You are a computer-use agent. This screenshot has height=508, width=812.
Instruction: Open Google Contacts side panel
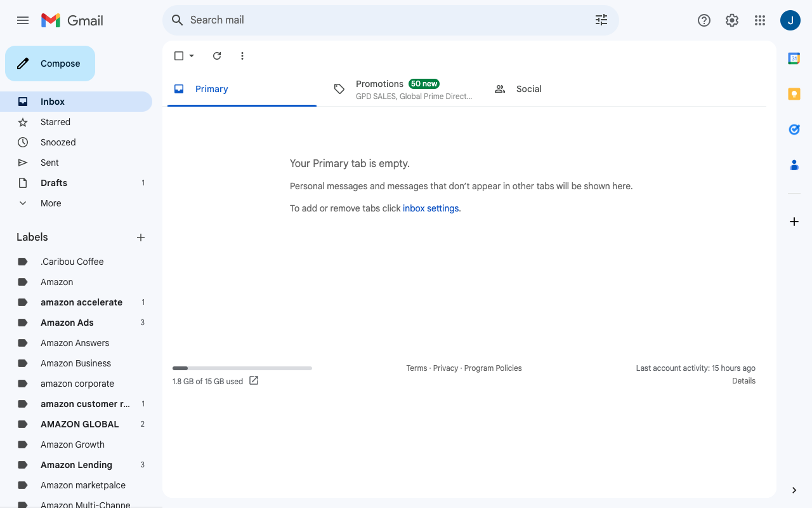(794, 165)
